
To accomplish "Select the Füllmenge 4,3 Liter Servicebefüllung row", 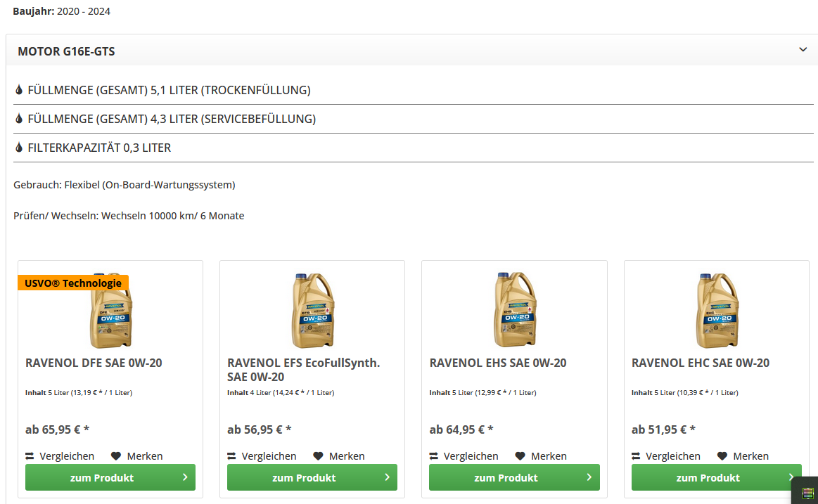I will pos(413,119).
